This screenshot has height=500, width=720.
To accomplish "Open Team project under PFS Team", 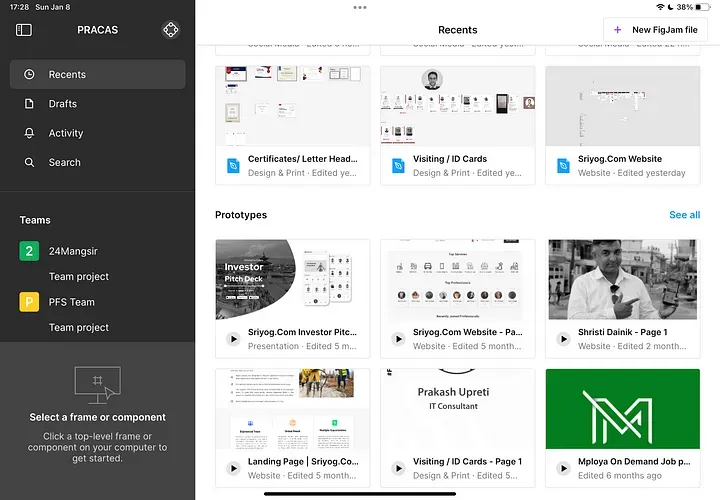I will coord(79,327).
